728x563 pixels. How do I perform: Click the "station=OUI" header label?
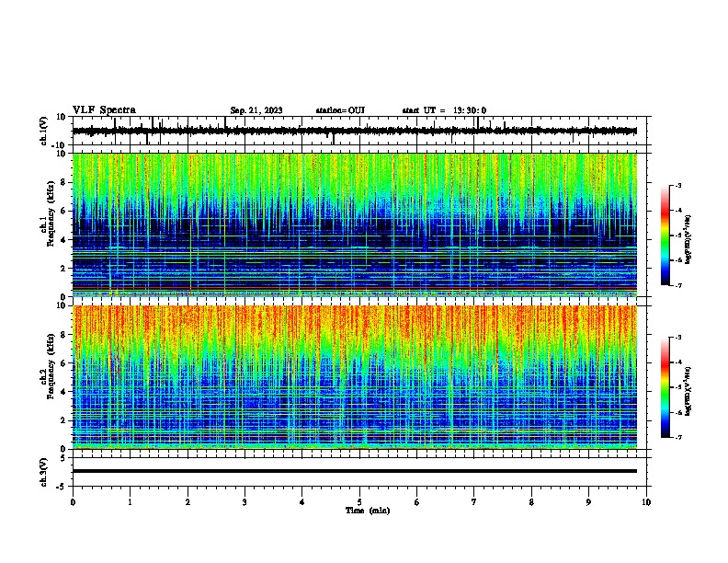point(340,110)
